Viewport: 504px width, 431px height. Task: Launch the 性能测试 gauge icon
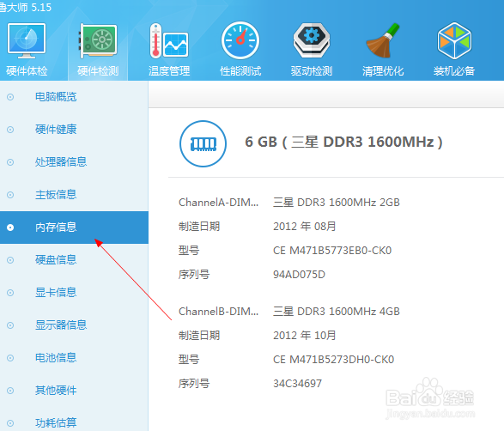240,40
